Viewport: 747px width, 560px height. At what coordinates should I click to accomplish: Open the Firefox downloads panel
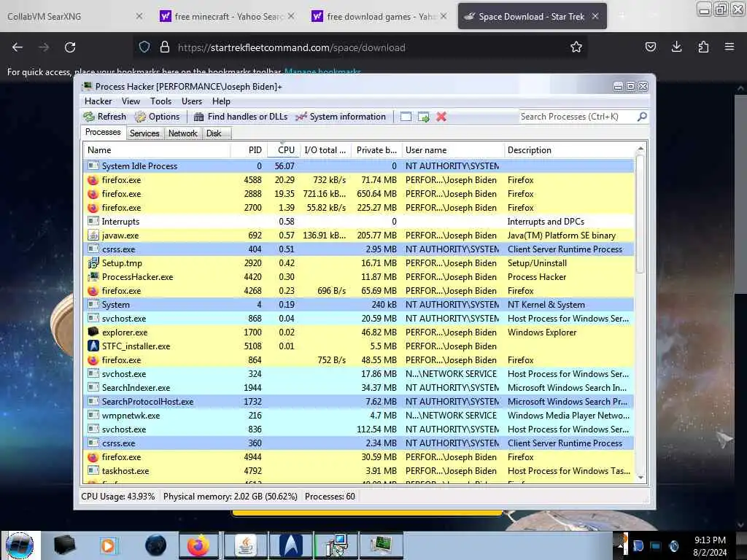point(676,47)
